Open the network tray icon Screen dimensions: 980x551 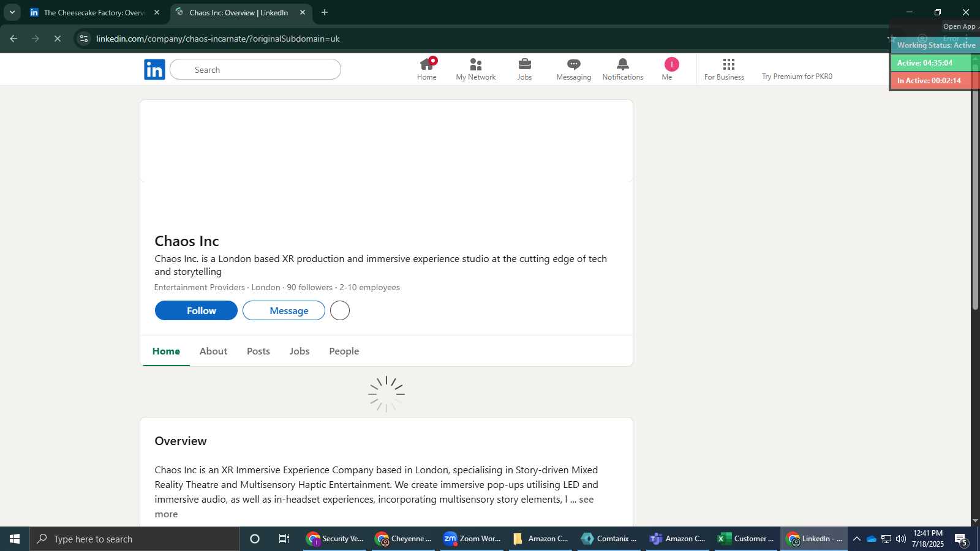(886, 539)
